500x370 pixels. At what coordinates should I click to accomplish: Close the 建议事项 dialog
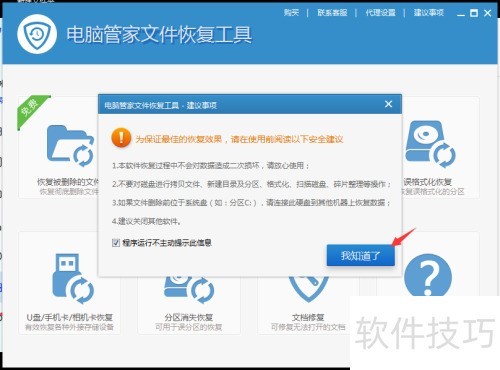point(388,104)
